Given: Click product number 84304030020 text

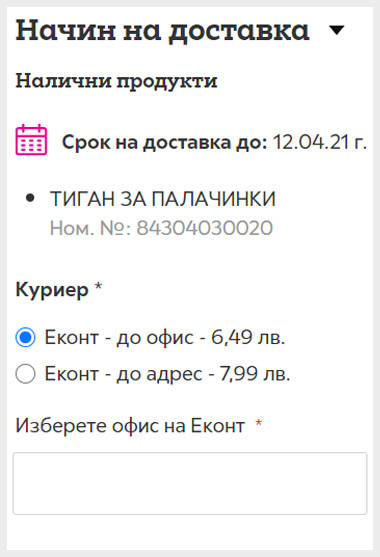Looking at the screenshot, I should tap(205, 228).
